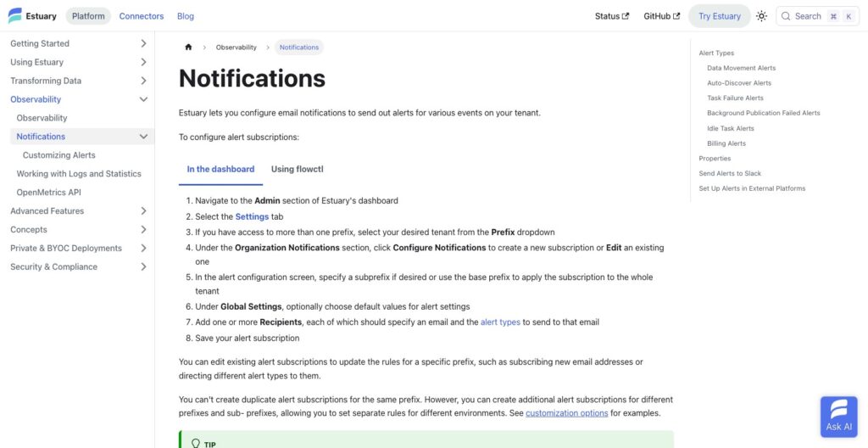The width and height of the screenshot is (868, 448).
Task: Jump to Background Publication Failed Alerts
Action: click(x=764, y=113)
